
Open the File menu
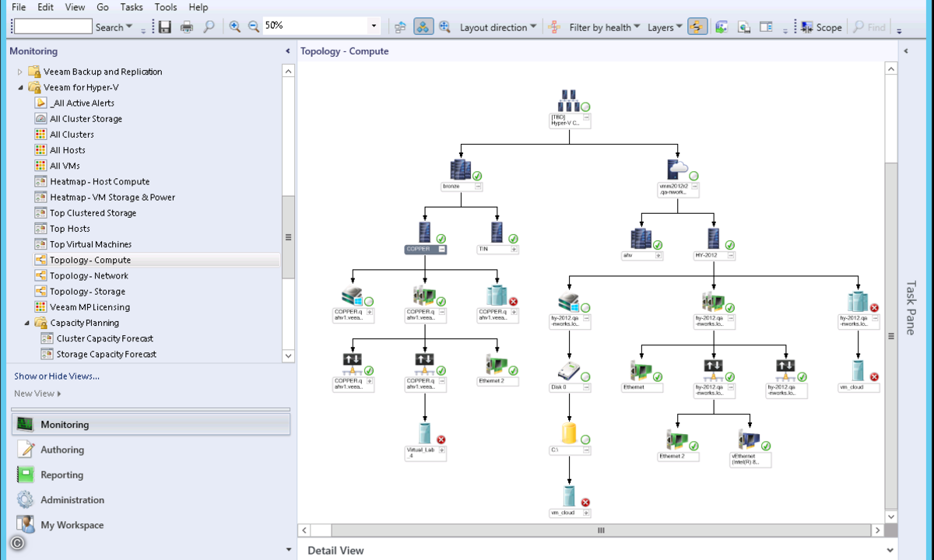(19, 7)
